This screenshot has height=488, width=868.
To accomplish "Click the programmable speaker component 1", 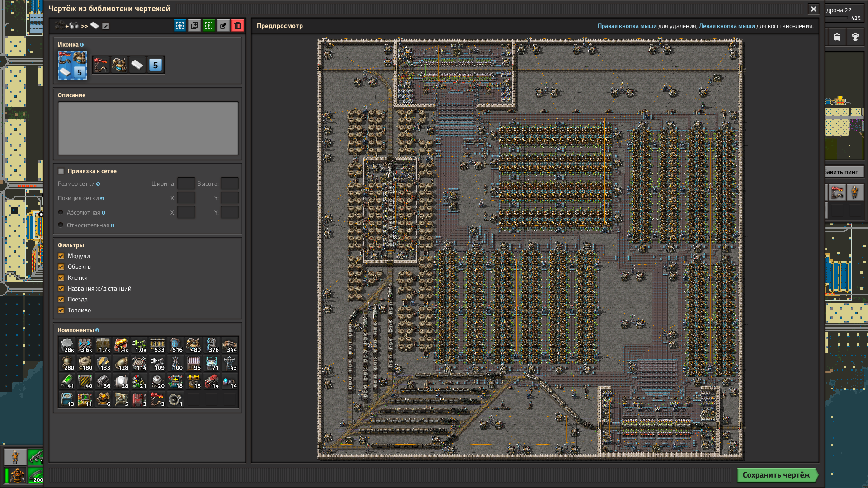I will (x=175, y=399).
